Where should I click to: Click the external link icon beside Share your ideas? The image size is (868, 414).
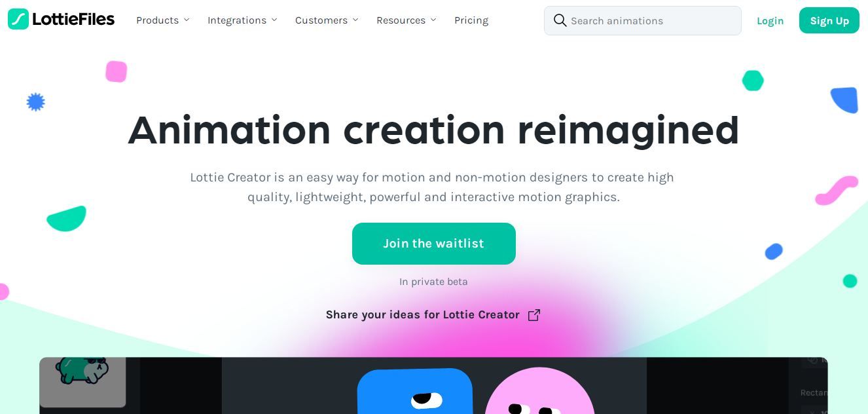[534, 315]
